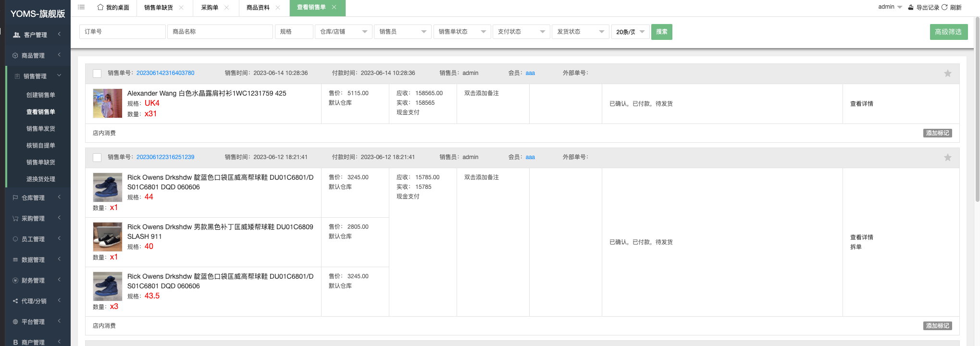Open order number link 202306142316403780

(165, 73)
